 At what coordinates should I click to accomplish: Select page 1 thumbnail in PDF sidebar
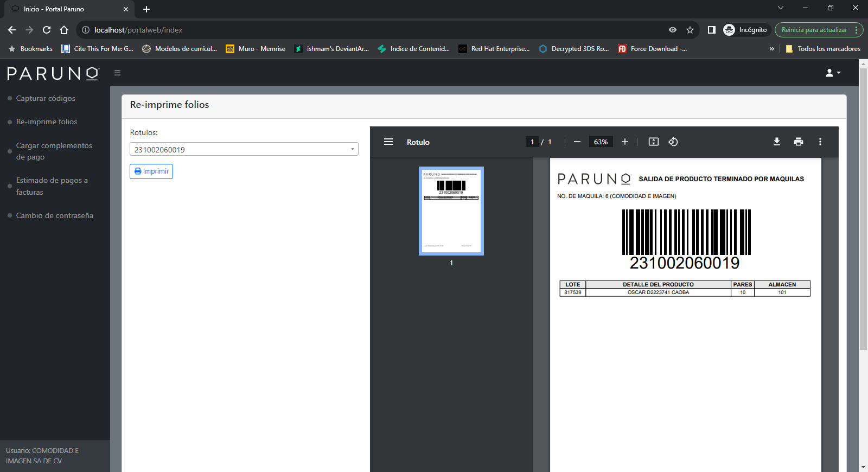pyautogui.click(x=451, y=211)
